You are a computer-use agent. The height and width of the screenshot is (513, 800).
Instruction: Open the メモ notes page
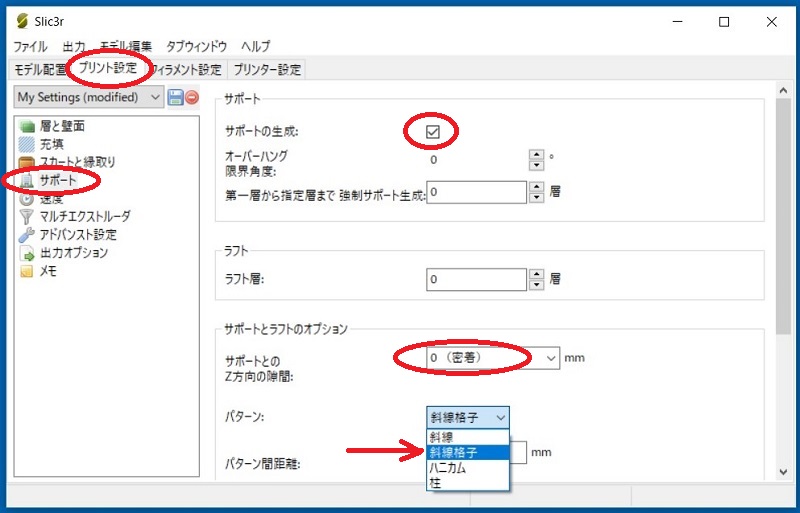48,271
